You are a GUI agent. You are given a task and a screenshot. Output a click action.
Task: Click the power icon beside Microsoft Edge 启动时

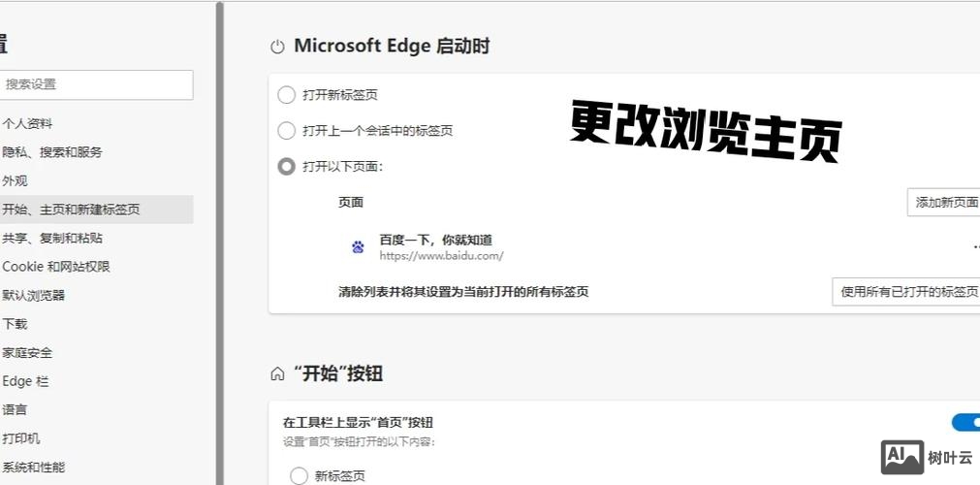pyautogui.click(x=277, y=47)
